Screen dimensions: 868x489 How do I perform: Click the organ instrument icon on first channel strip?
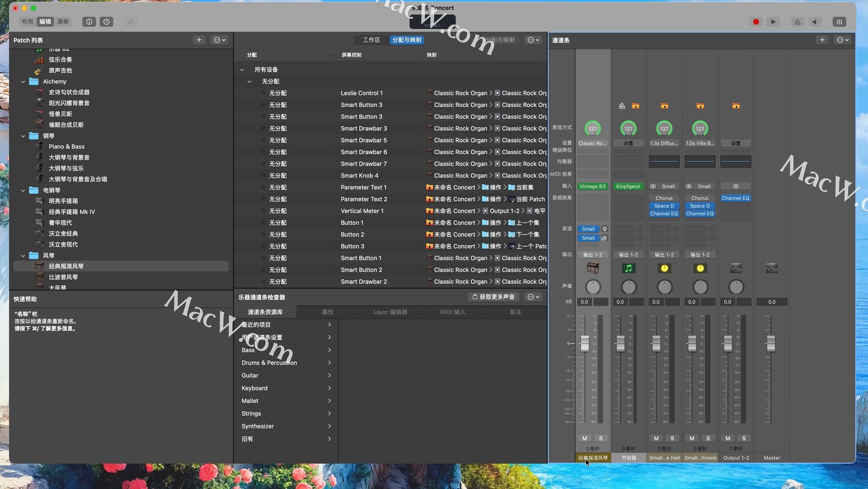(x=593, y=268)
